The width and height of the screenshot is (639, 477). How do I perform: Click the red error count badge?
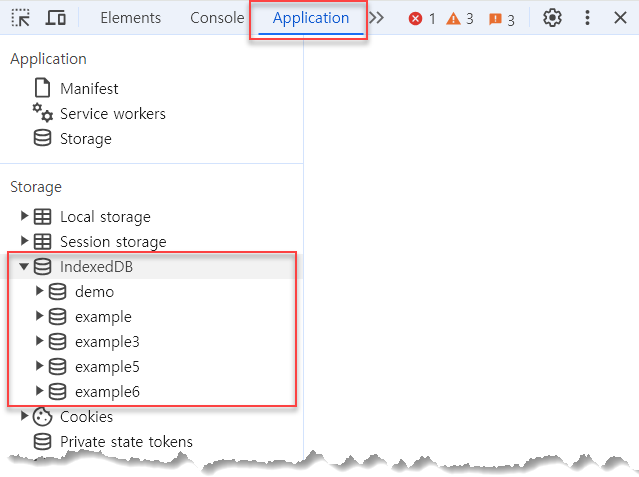coord(422,19)
